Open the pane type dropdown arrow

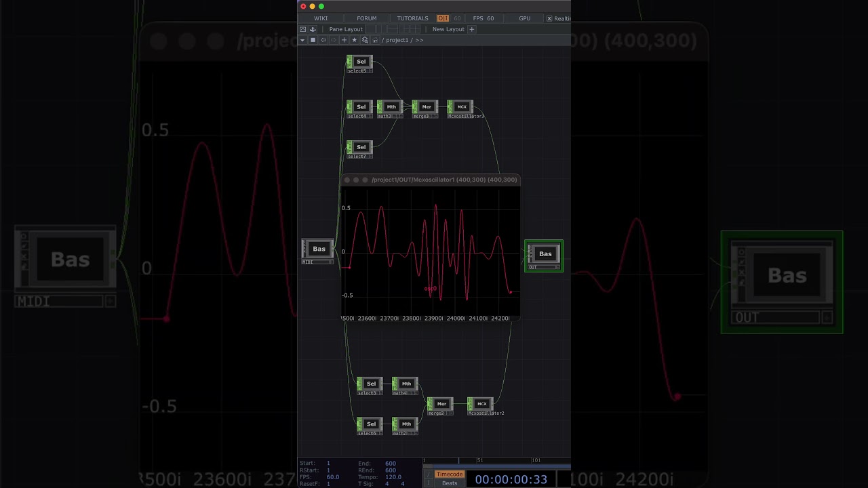pyautogui.click(x=302, y=40)
